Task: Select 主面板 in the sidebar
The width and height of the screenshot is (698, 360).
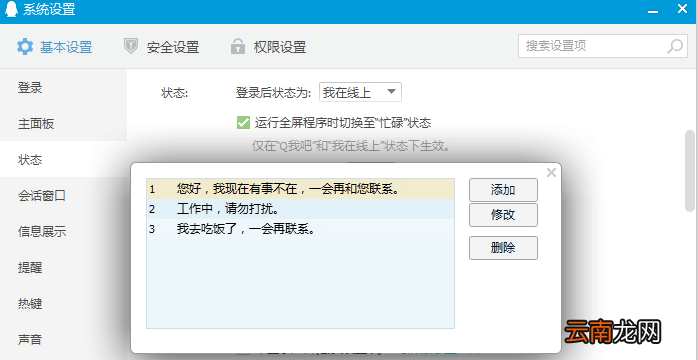Action: pos(63,124)
